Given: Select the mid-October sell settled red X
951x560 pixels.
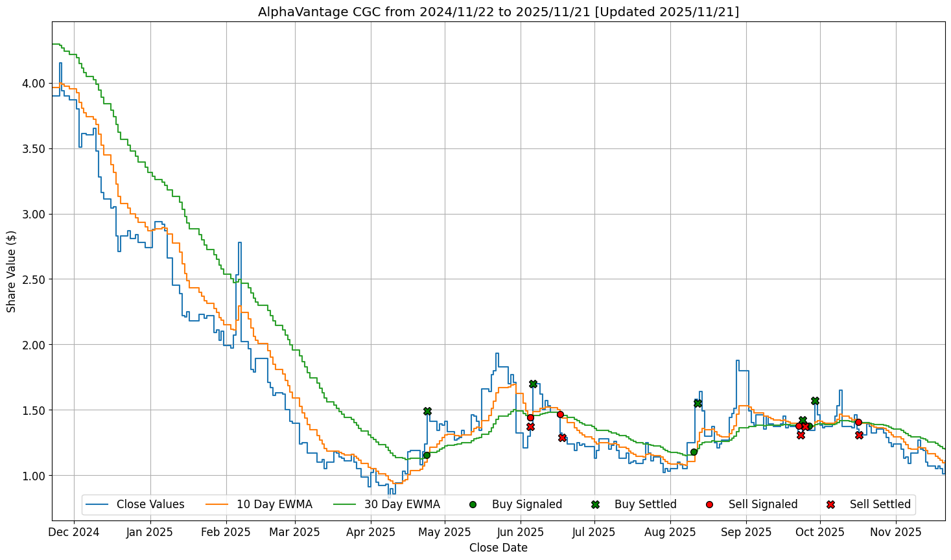Looking at the screenshot, I should click(x=859, y=435).
